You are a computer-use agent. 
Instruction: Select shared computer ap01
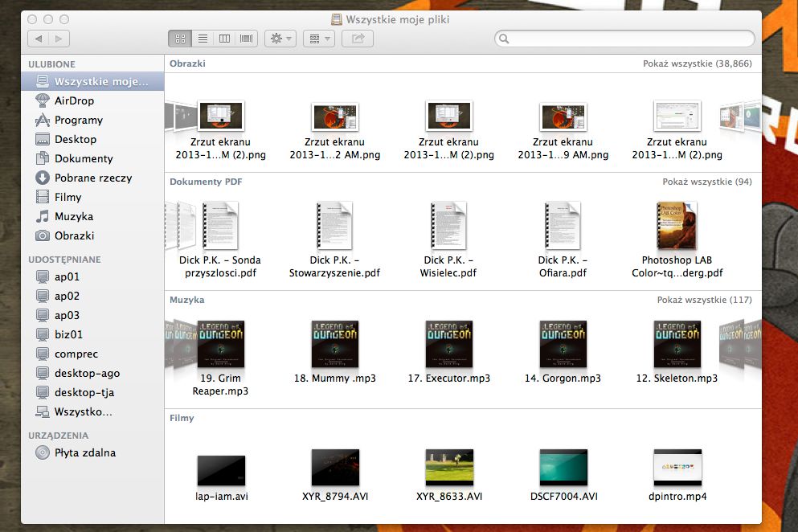point(92,277)
